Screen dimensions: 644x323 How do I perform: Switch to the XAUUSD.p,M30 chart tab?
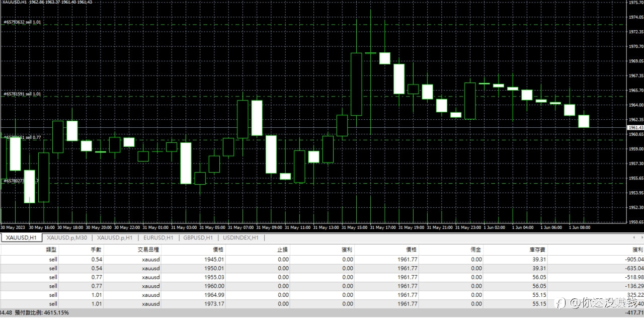[x=66, y=237]
